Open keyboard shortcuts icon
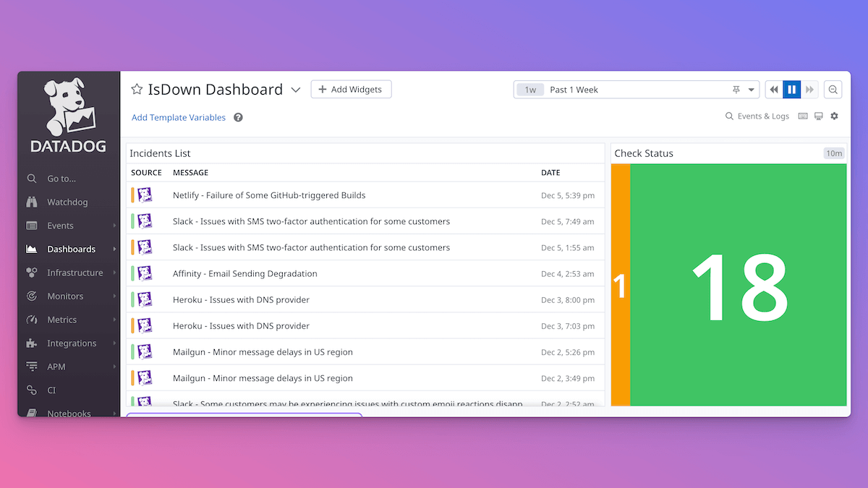 click(803, 116)
